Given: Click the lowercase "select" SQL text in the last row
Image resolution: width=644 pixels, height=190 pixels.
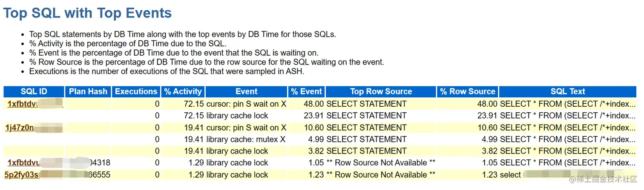Looking at the screenshot, I should point(510,175).
